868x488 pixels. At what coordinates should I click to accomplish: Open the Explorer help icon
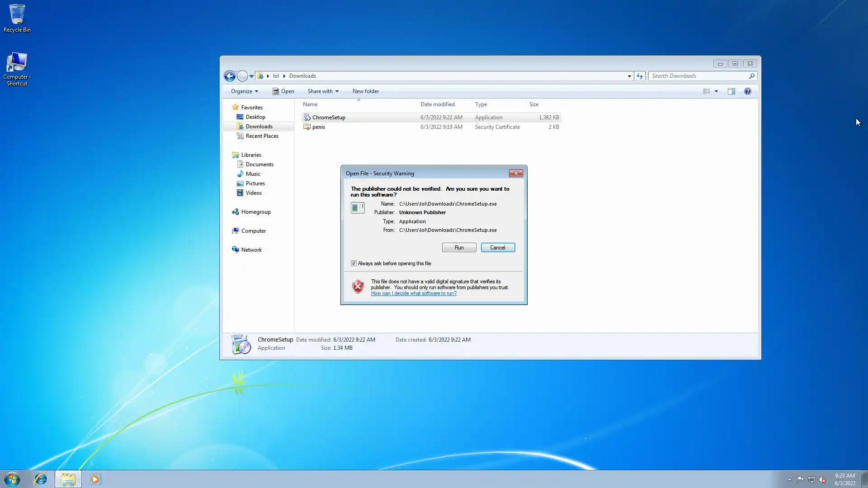pos(748,91)
